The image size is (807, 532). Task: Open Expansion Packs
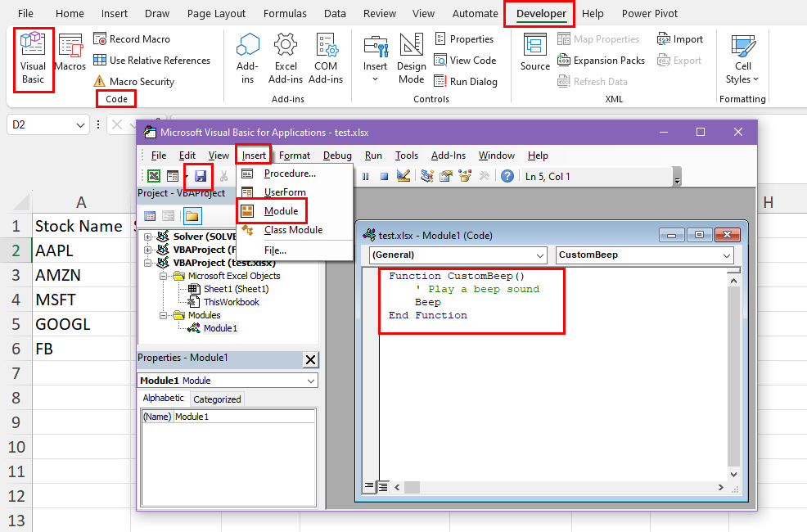[x=601, y=61]
